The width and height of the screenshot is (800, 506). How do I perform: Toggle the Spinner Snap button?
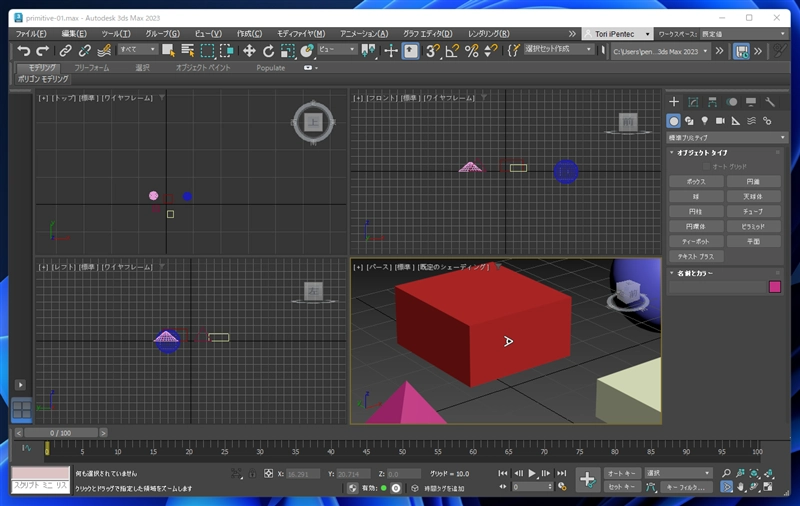(x=490, y=50)
